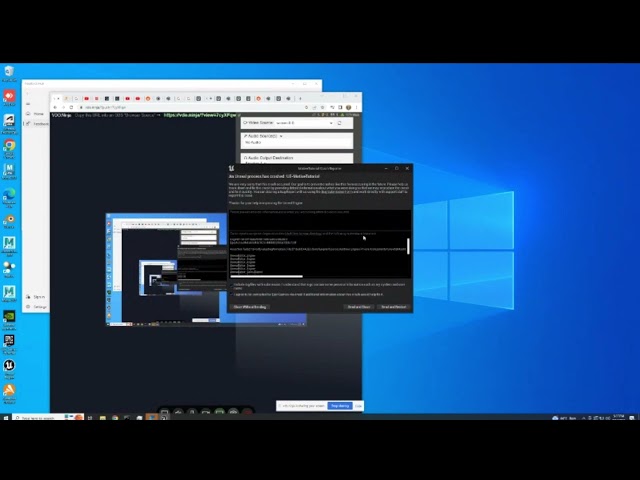640x480 pixels.
Task: Click the Chrome address bar
Action: tap(192, 107)
